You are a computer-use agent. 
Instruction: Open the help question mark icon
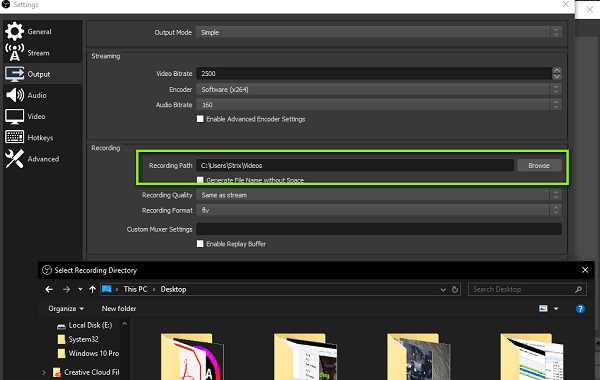pos(580,309)
